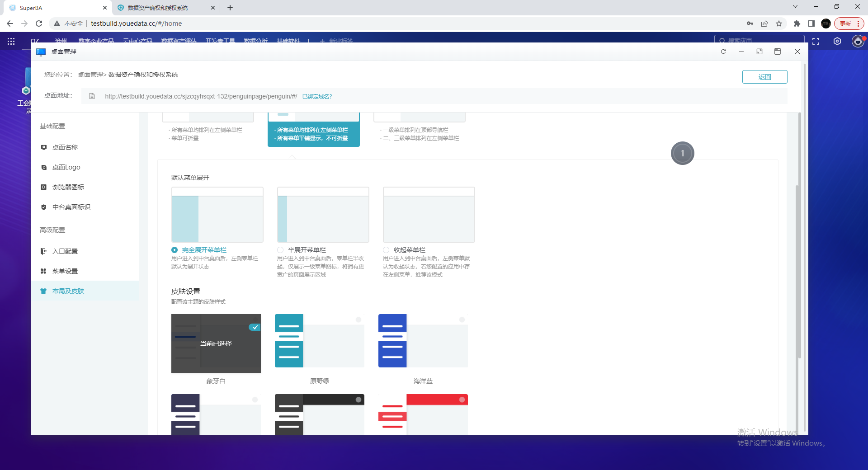Choose the red header skin thumbnail

pyautogui.click(x=423, y=414)
